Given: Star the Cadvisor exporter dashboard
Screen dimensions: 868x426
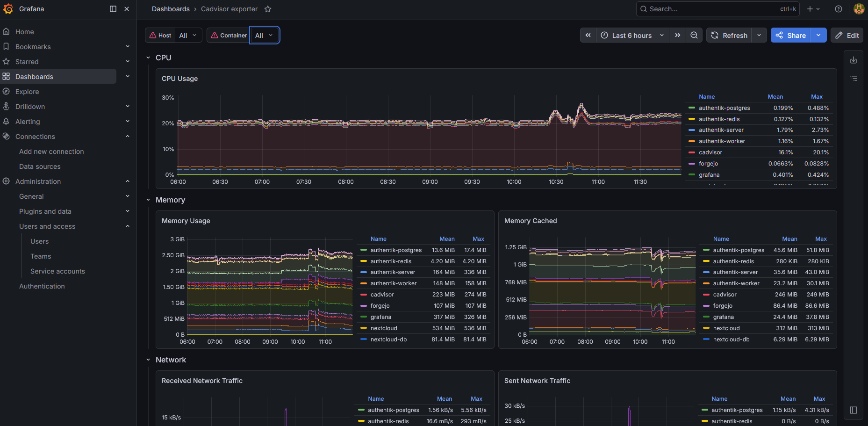Looking at the screenshot, I should 268,9.
